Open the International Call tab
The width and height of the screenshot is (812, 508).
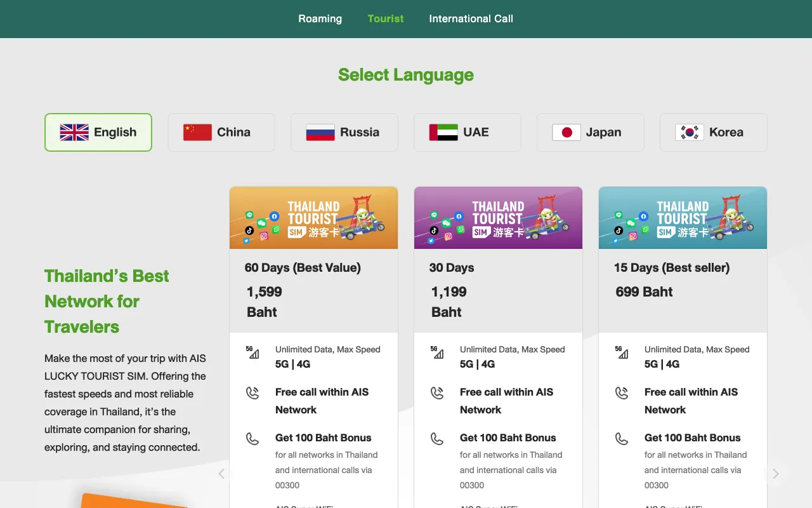click(471, 18)
